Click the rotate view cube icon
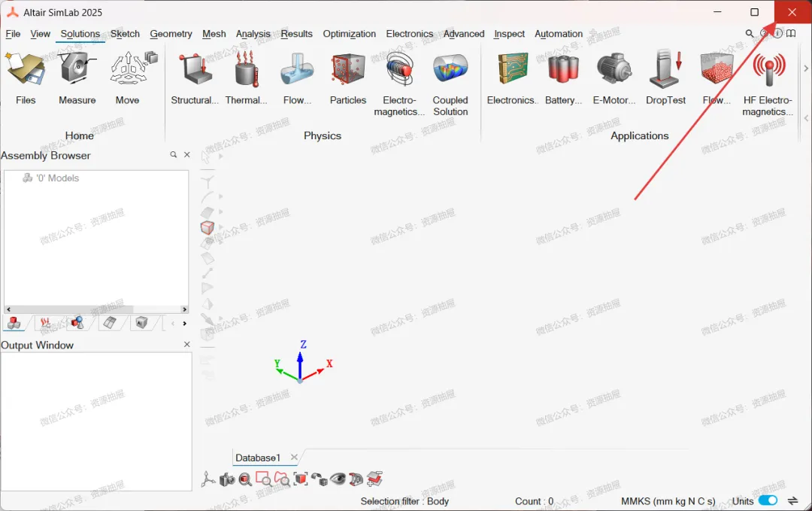The height and width of the screenshot is (511, 812). (x=320, y=479)
